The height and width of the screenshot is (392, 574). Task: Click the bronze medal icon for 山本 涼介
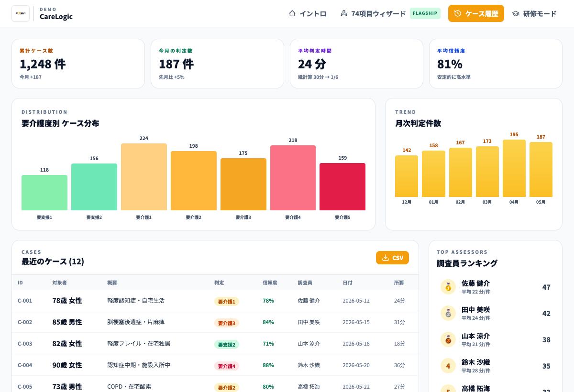(448, 339)
